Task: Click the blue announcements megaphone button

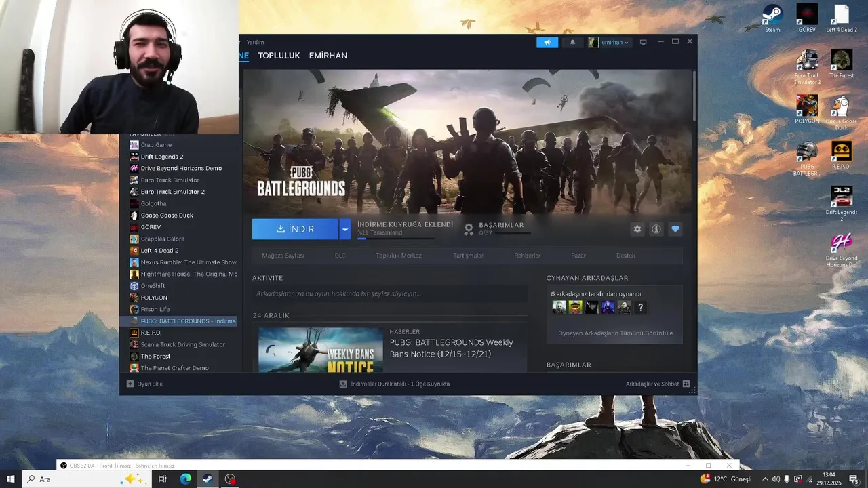Action: 547,42
